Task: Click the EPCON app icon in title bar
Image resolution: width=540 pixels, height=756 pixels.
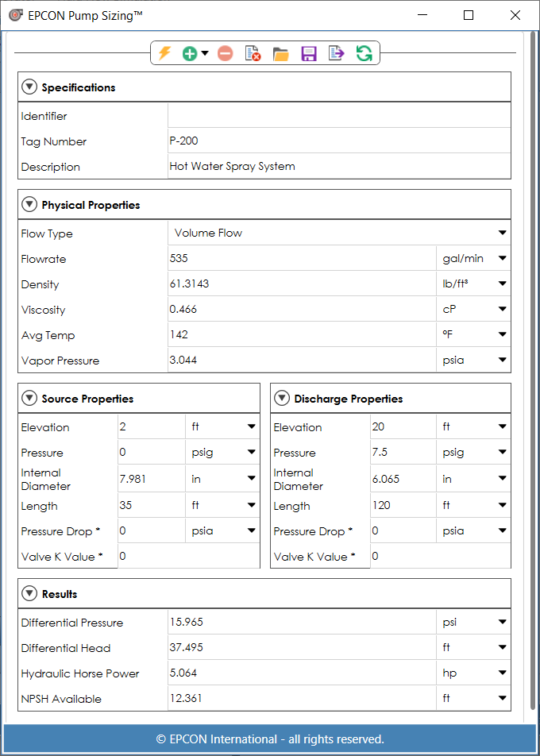Action: click(x=16, y=15)
